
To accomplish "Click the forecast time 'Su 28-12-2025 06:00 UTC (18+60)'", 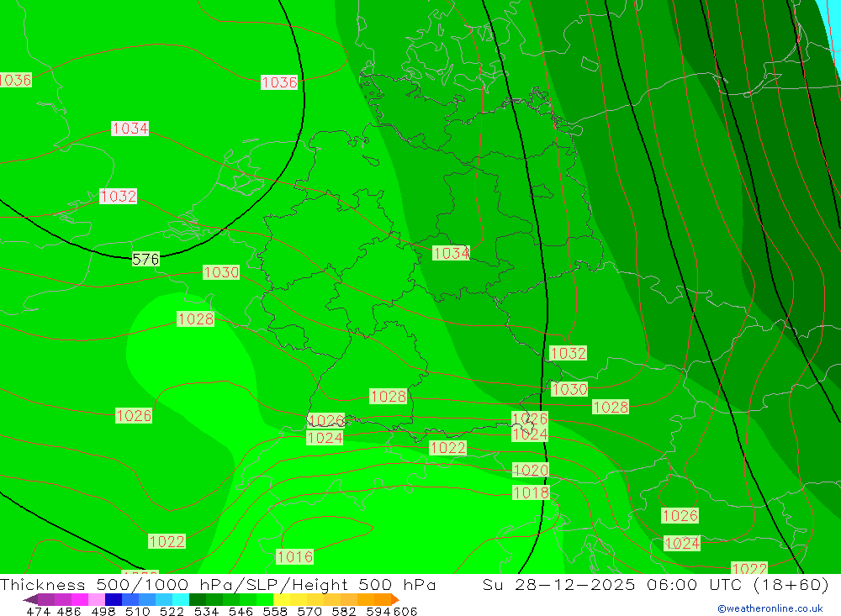I will [655, 585].
